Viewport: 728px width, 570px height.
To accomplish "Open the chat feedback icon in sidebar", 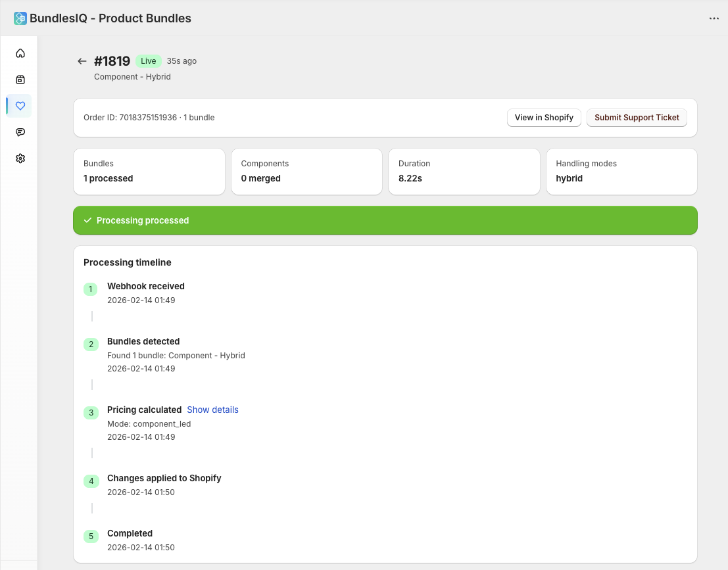I will tap(20, 132).
